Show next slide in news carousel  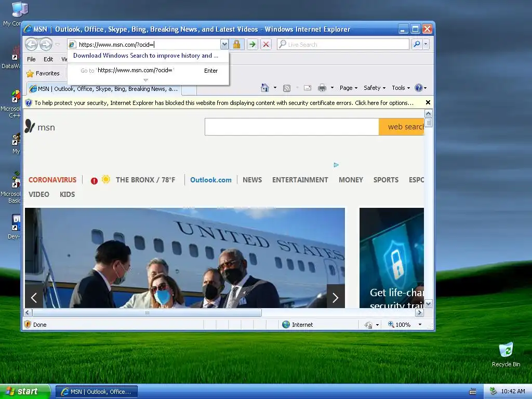click(x=336, y=298)
